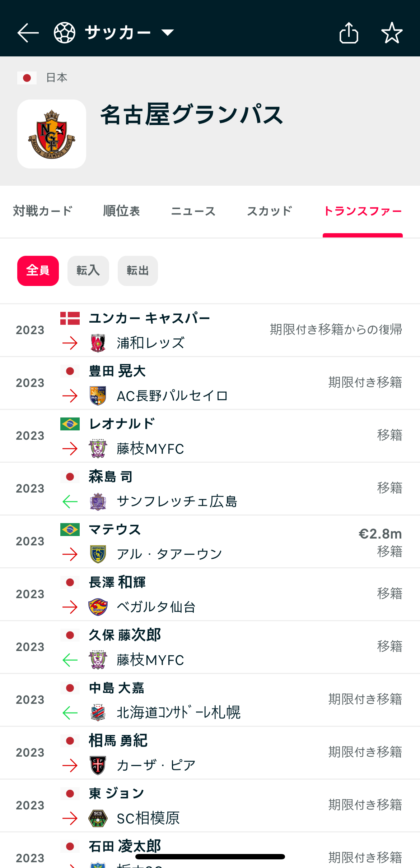Viewport: 420px width, 868px height.
Task: Tap the back arrow icon
Action: pos(28,33)
